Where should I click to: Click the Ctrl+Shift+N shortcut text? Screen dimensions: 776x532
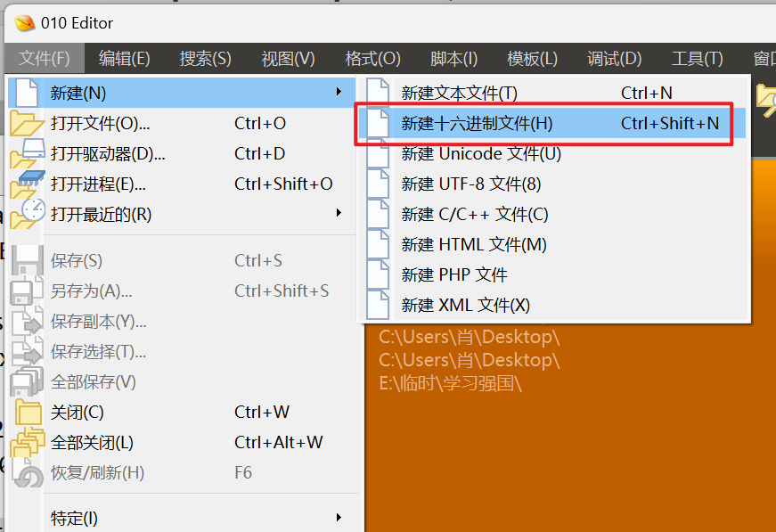pyautogui.click(x=670, y=123)
